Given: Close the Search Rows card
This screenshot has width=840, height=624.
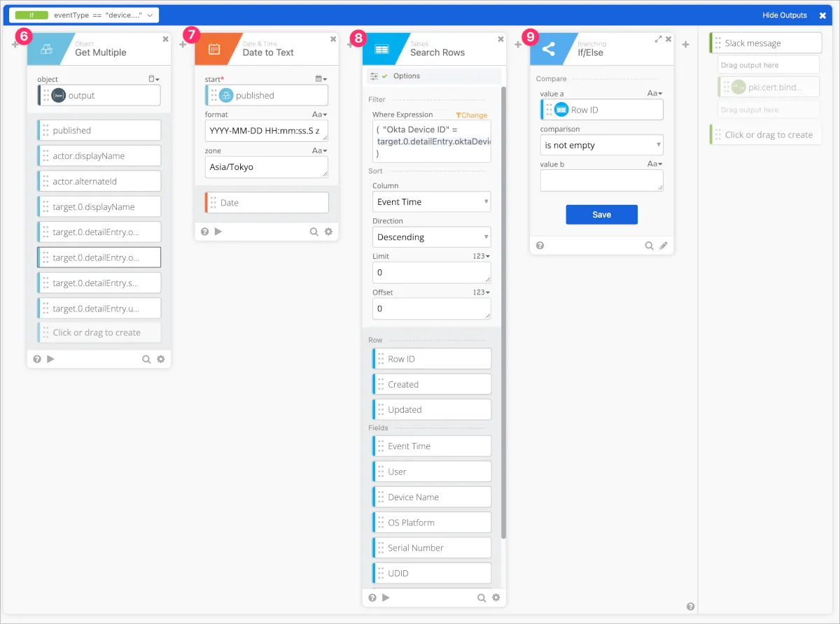Looking at the screenshot, I should [500, 39].
